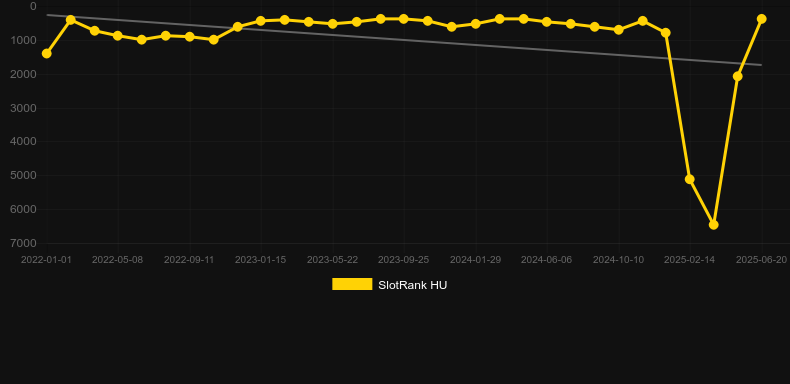Click the 2022-05-08 x-axis label

[x=117, y=260]
